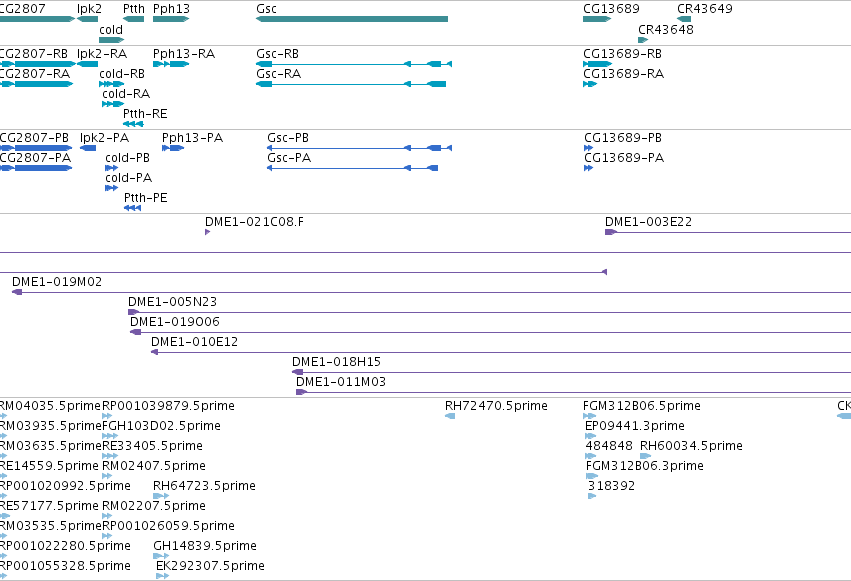Click the Ipk2-RA transcript glyph

tap(87, 64)
